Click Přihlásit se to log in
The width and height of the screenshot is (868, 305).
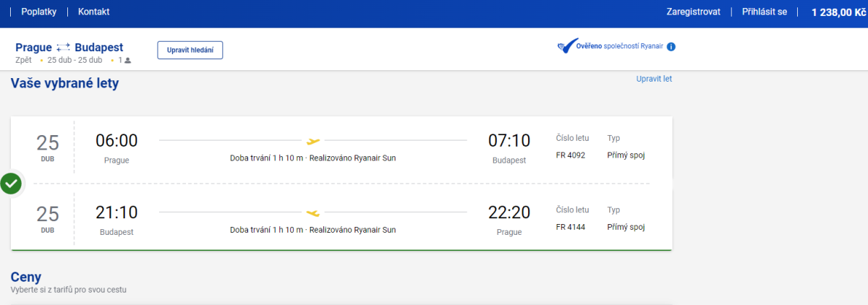click(x=765, y=12)
